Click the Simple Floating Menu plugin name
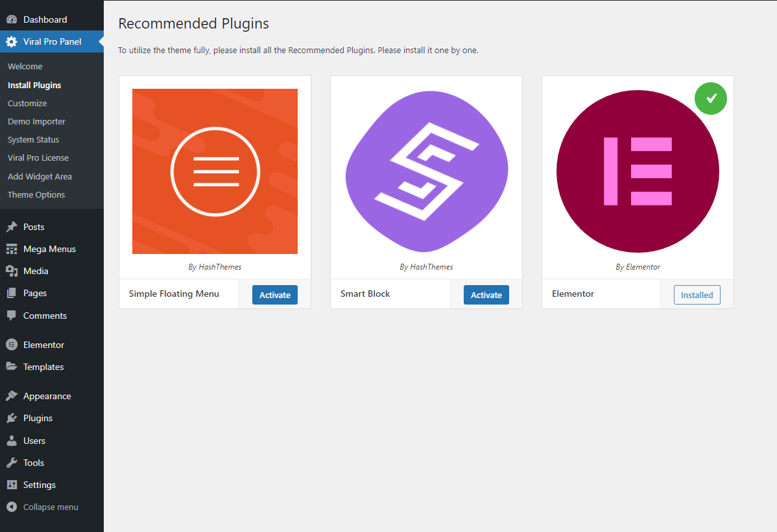 174,294
